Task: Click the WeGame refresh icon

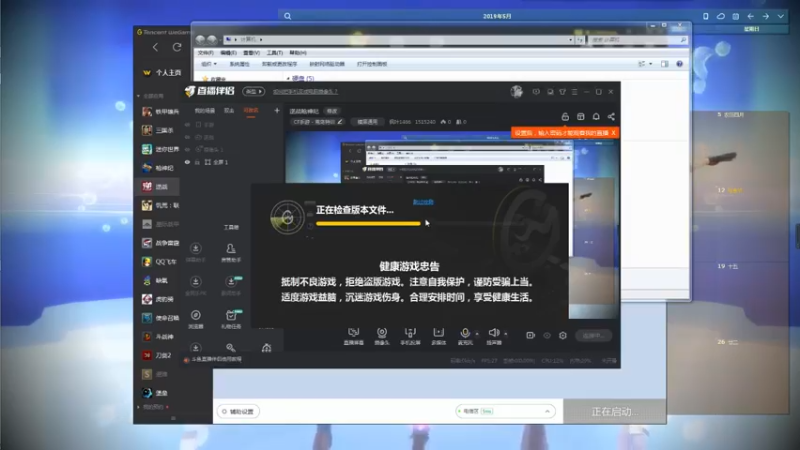Action: tap(177, 47)
